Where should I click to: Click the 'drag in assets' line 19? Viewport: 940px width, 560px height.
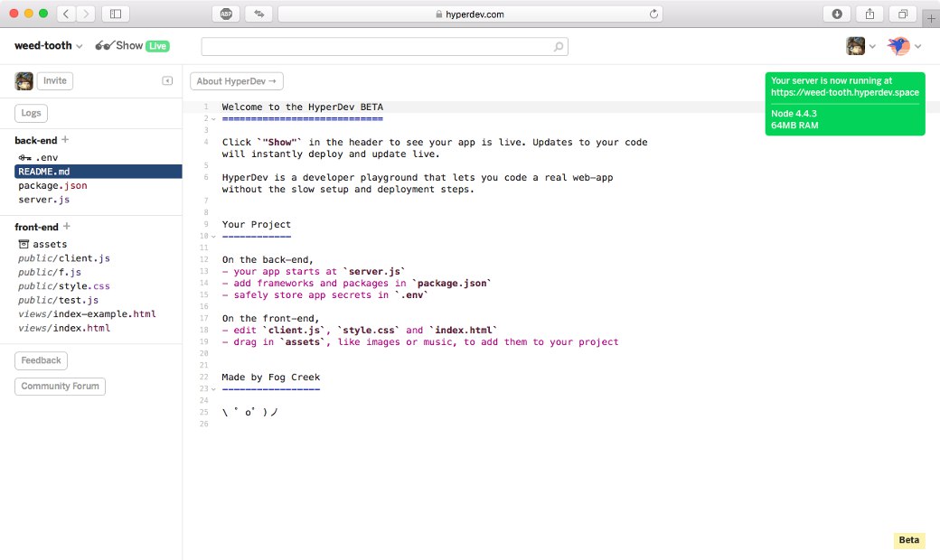click(x=420, y=341)
